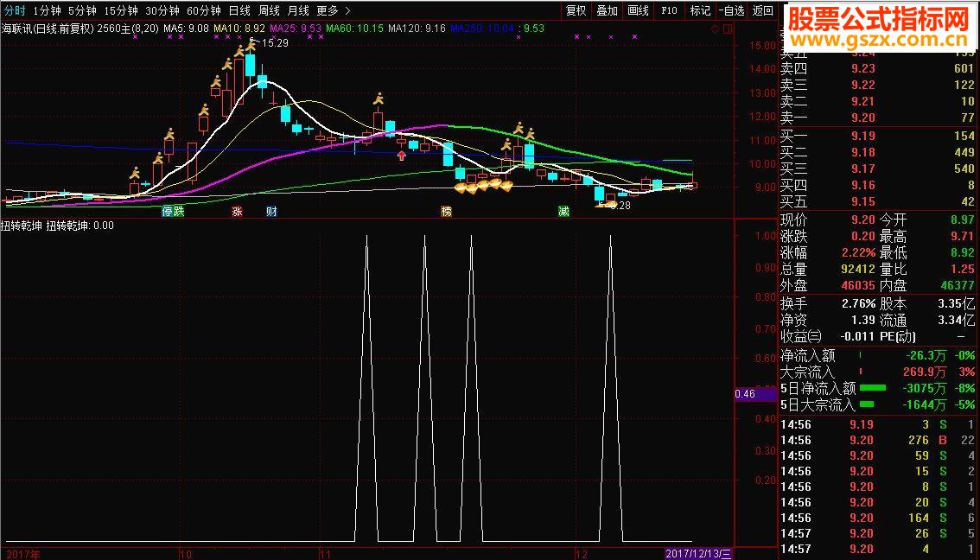Click the 现价 9.20 value
The image size is (980, 560).
(x=863, y=220)
